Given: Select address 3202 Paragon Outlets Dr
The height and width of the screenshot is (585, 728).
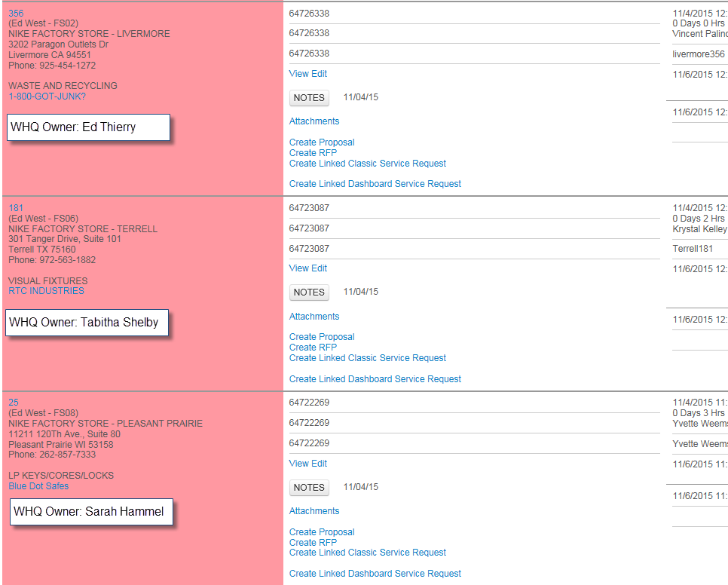Looking at the screenshot, I should click(58, 44).
